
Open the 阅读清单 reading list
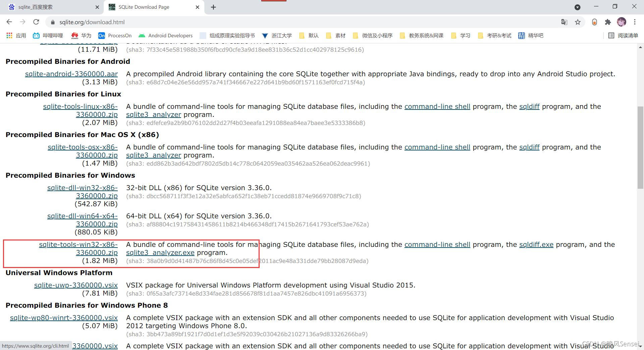coord(623,36)
